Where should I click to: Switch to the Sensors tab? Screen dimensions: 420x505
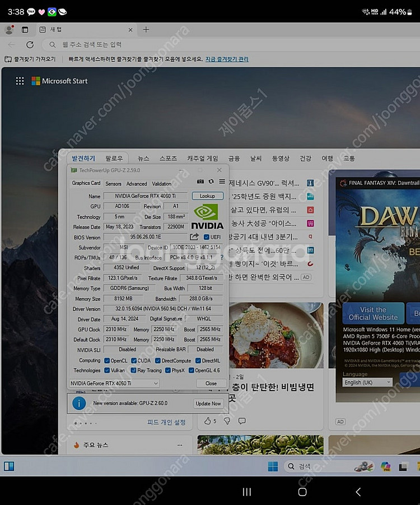click(113, 184)
